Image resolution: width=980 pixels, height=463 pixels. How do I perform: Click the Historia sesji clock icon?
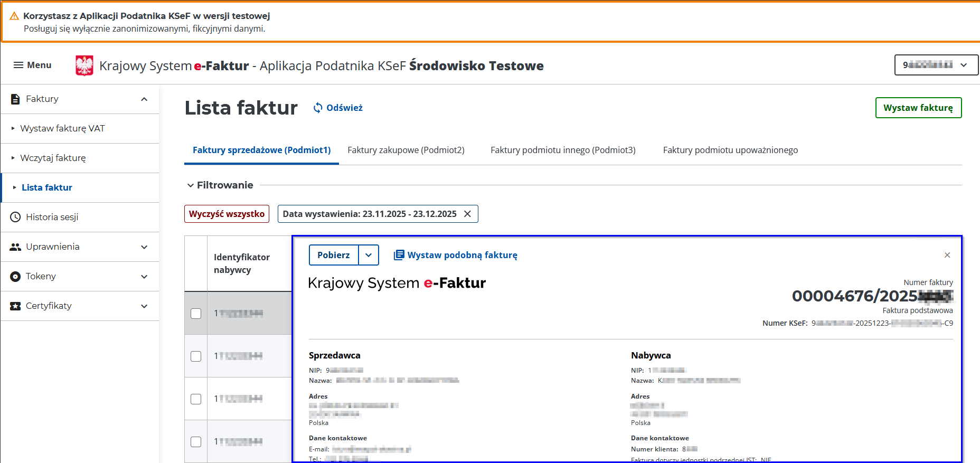click(15, 217)
